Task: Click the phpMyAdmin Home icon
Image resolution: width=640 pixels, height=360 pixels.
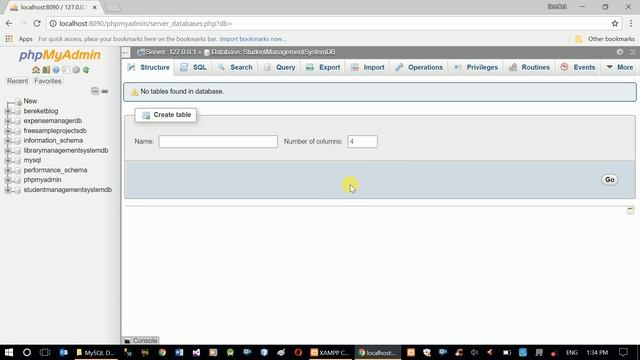Action: [x=36, y=70]
